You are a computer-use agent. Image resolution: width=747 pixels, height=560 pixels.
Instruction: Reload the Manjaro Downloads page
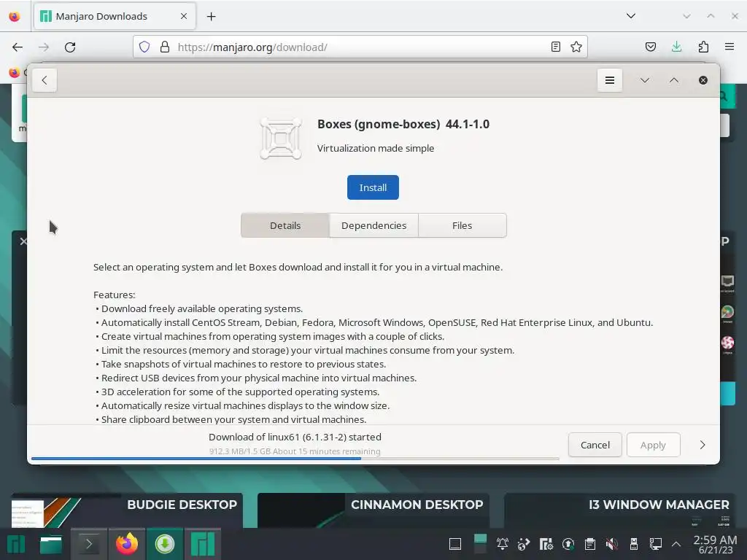70,47
